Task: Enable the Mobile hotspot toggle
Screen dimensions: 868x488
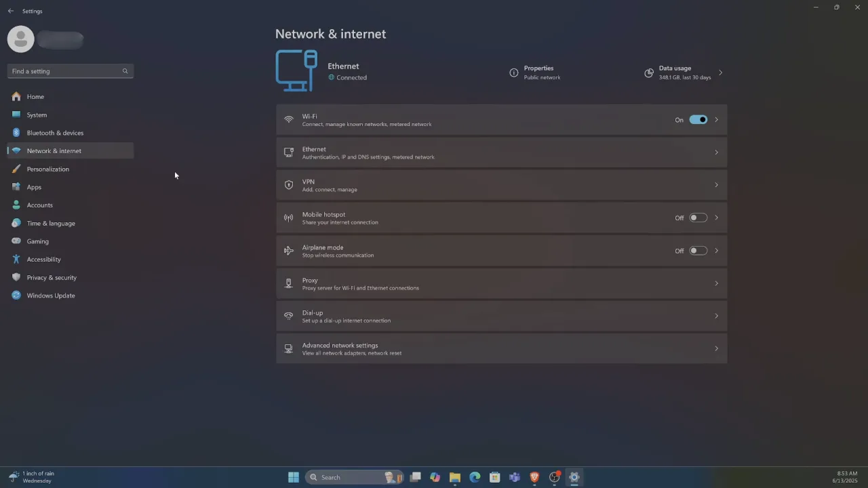Action: (698, 217)
